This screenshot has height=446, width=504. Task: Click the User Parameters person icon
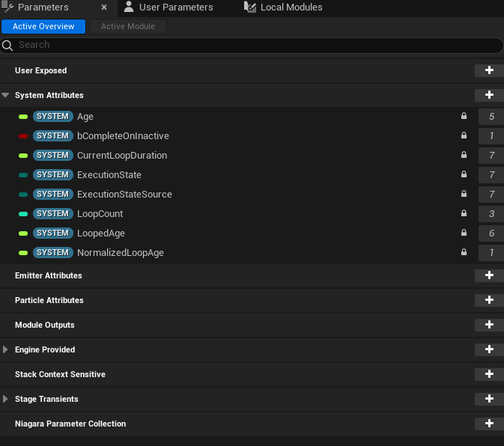click(129, 7)
